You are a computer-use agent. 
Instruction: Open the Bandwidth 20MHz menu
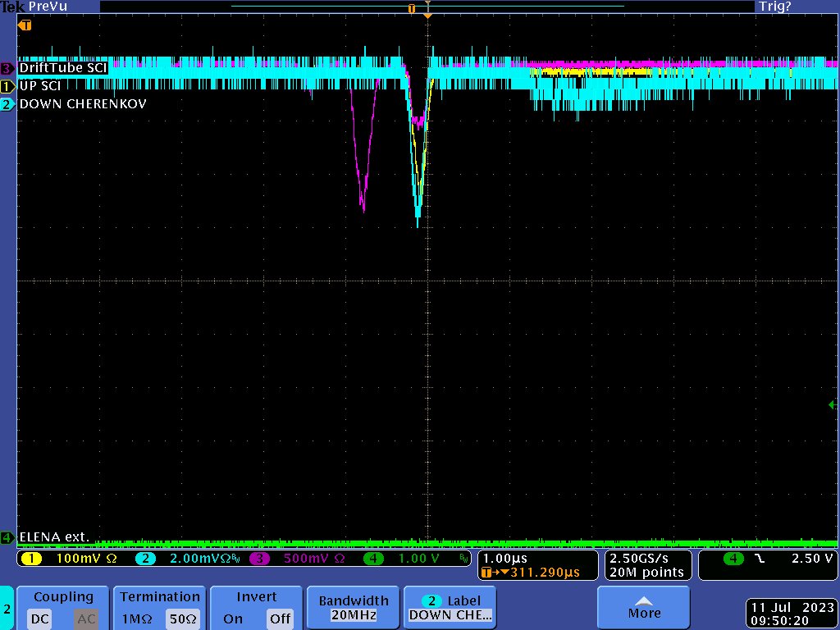point(354,608)
